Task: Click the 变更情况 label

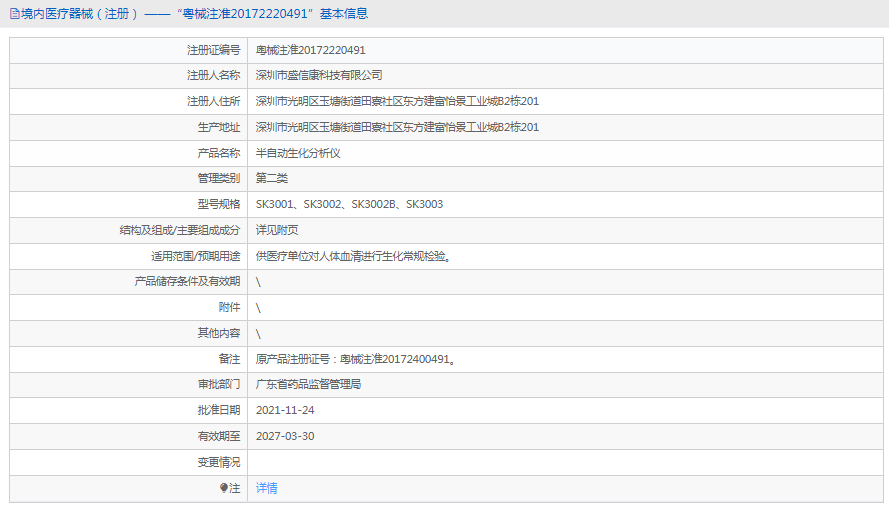Action: pos(219,462)
